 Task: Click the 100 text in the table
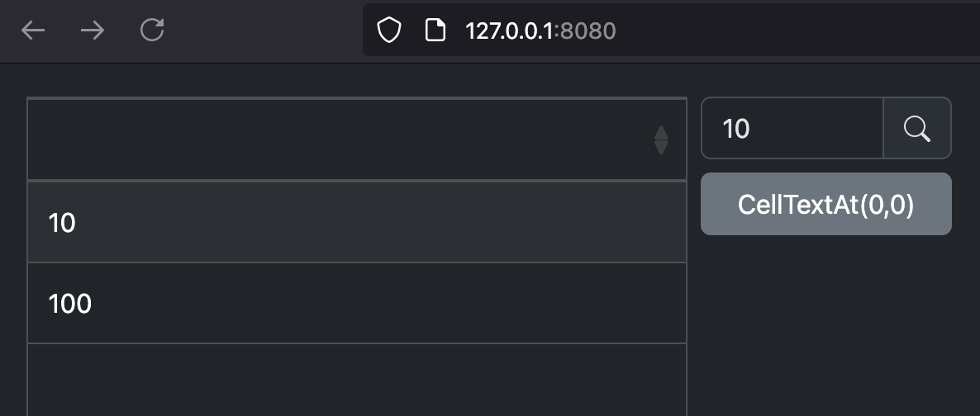(70, 304)
